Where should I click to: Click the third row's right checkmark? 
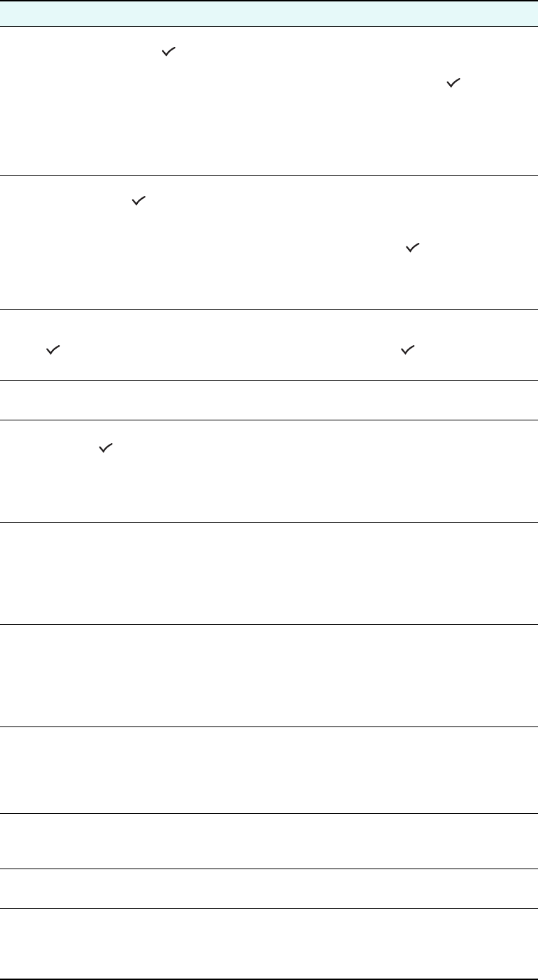(x=406, y=350)
